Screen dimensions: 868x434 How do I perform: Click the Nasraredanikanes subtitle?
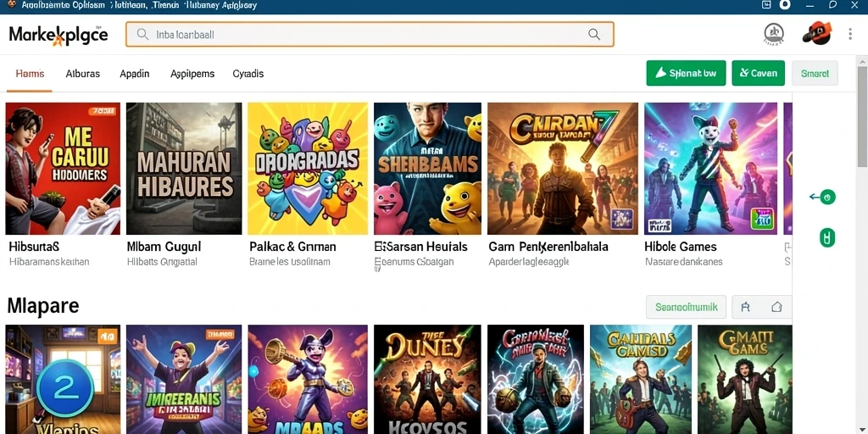[x=684, y=262]
